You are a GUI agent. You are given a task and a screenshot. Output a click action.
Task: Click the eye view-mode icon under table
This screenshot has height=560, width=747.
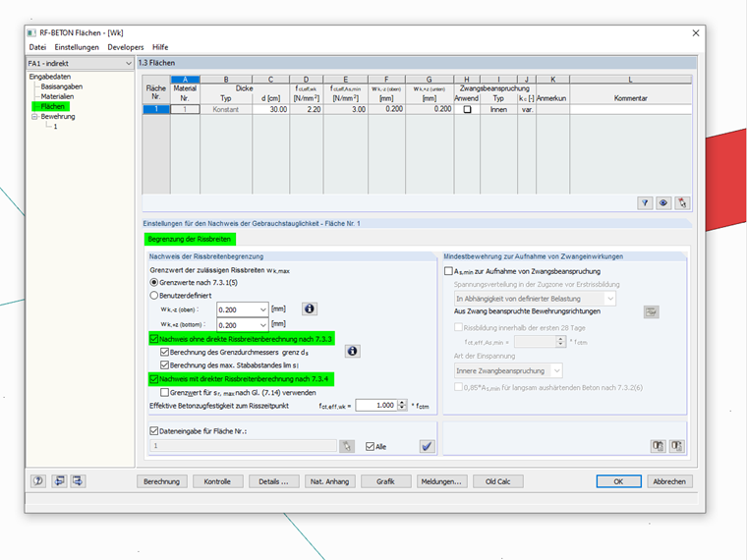pos(663,203)
